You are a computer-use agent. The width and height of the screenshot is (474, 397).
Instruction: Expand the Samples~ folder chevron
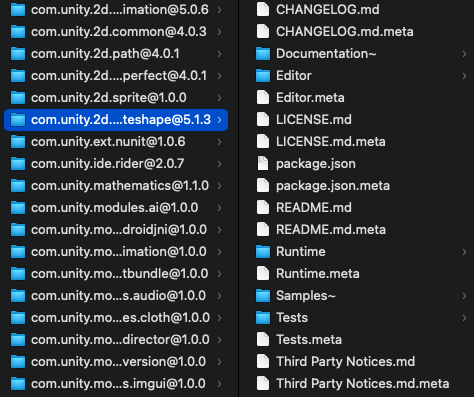point(464,296)
